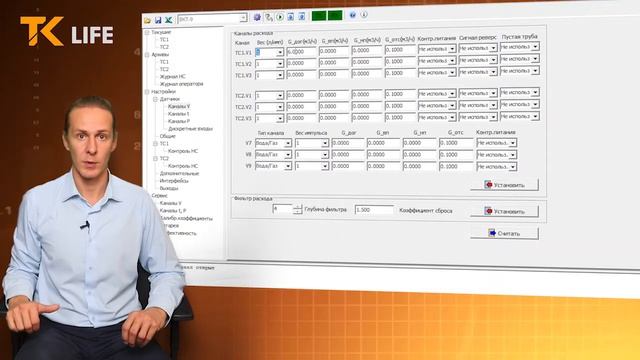640x360 pixels.
Task: Select Журнал НС tree item
Action: coord(172,76)
